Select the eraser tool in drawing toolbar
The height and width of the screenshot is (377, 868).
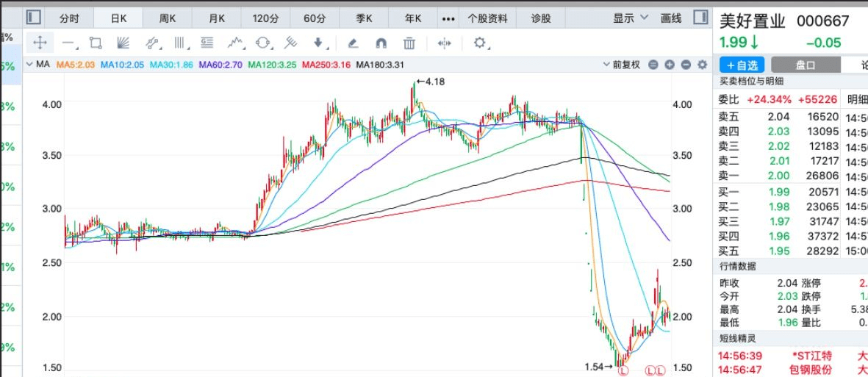point(352,43)
